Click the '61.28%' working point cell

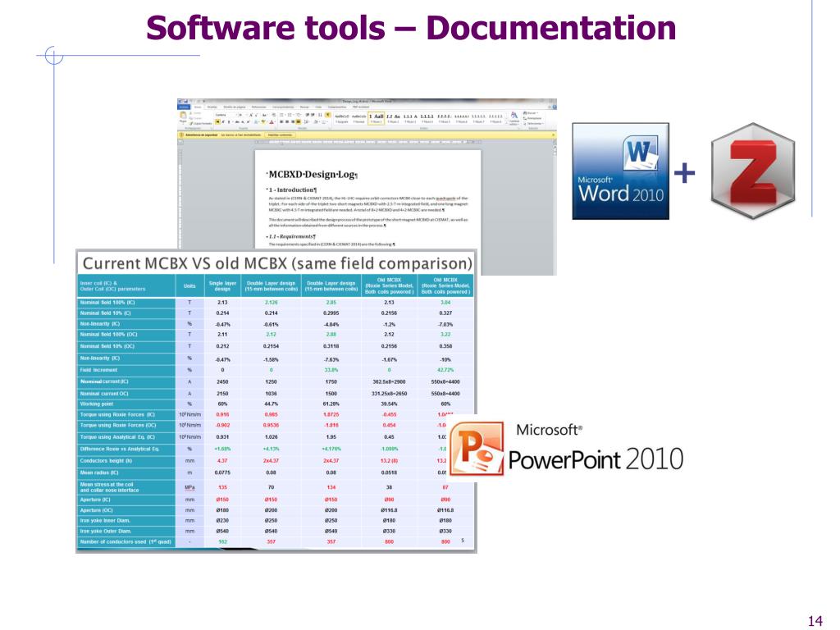(331, 404)
